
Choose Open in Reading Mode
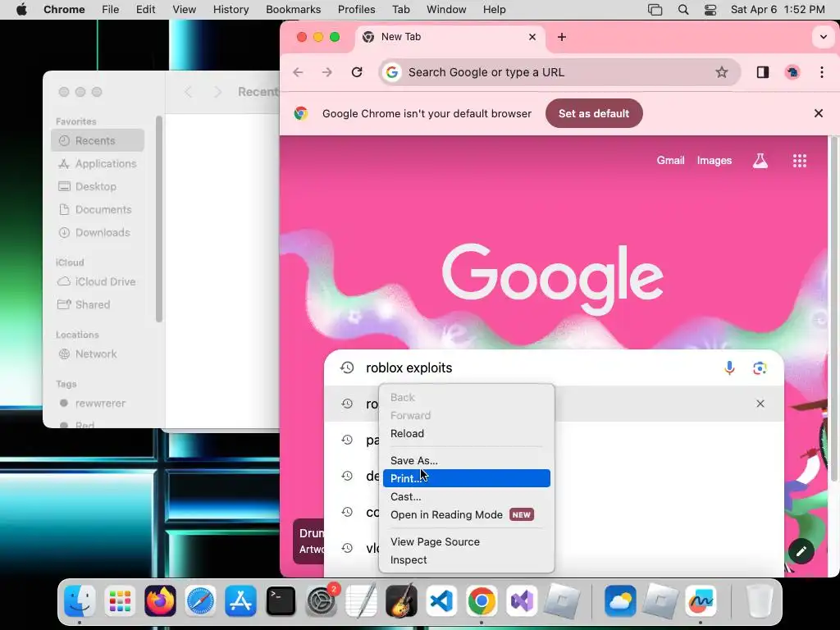pyautogui.click(x=466, y=515)
